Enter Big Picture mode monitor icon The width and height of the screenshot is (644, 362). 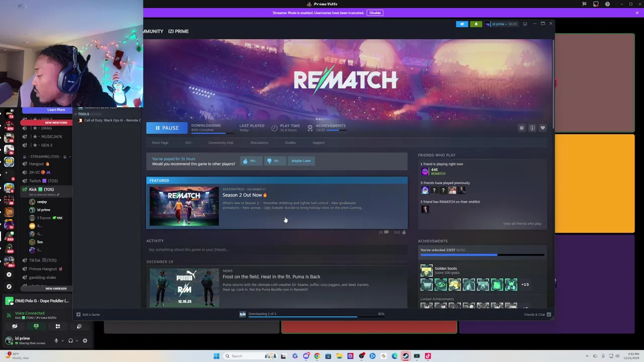coord(525,24)
